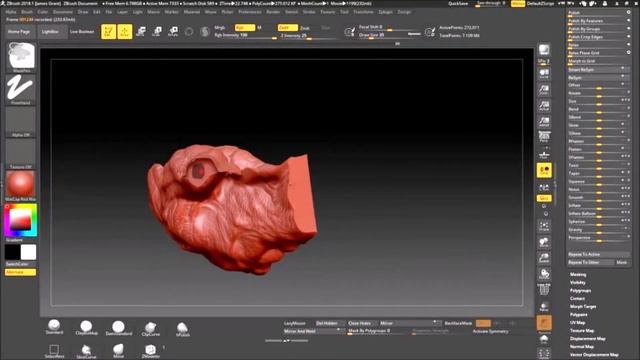Expand the Contact sub-palette
640x360 pixels.
(x=577, y=298)
